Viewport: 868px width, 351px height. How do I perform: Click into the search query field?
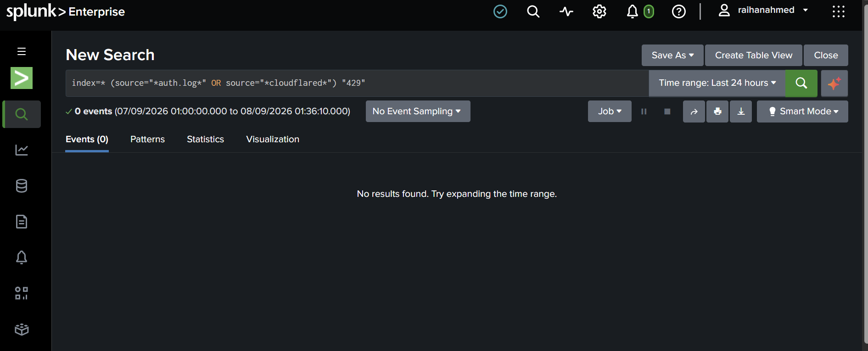click(357, 83)
